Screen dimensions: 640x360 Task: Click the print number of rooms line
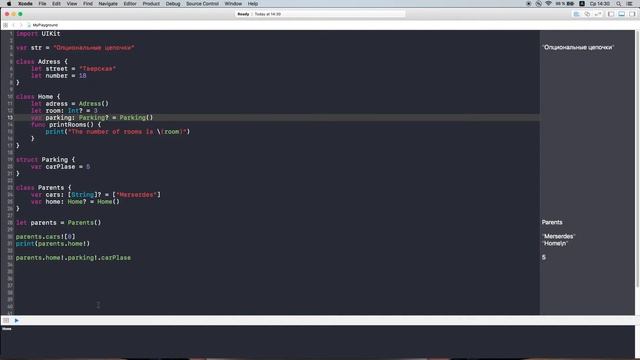pos(118,131)
